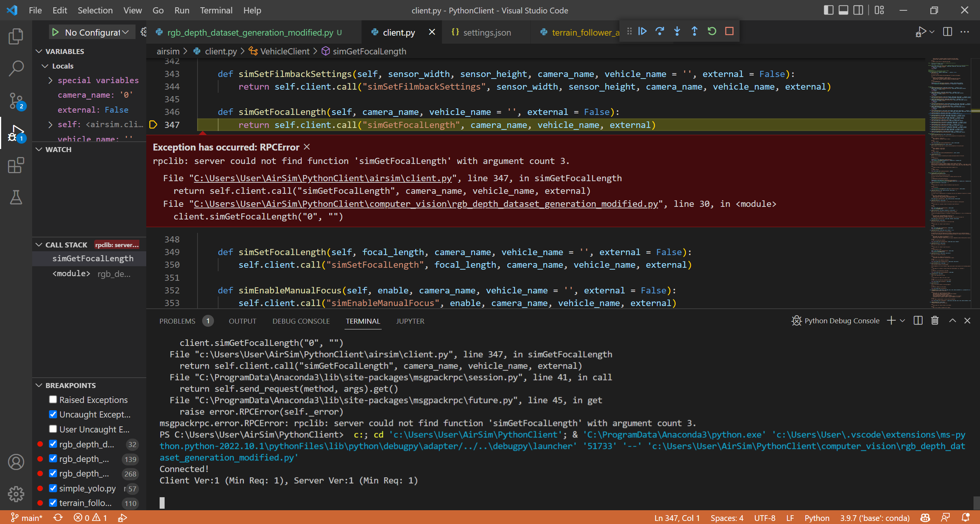980x524 pixels.
Task: Select the main* branch in the status bar
Action: coord(26,517)
